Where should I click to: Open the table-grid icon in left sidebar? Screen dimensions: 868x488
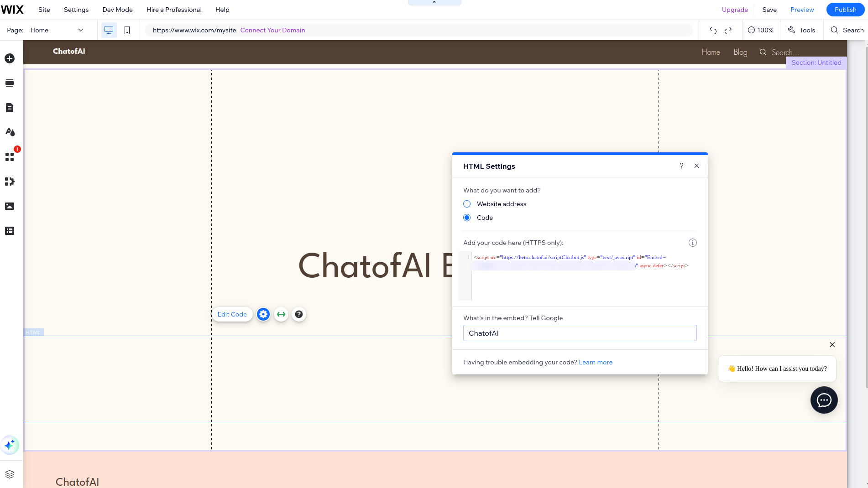point(10,231)
